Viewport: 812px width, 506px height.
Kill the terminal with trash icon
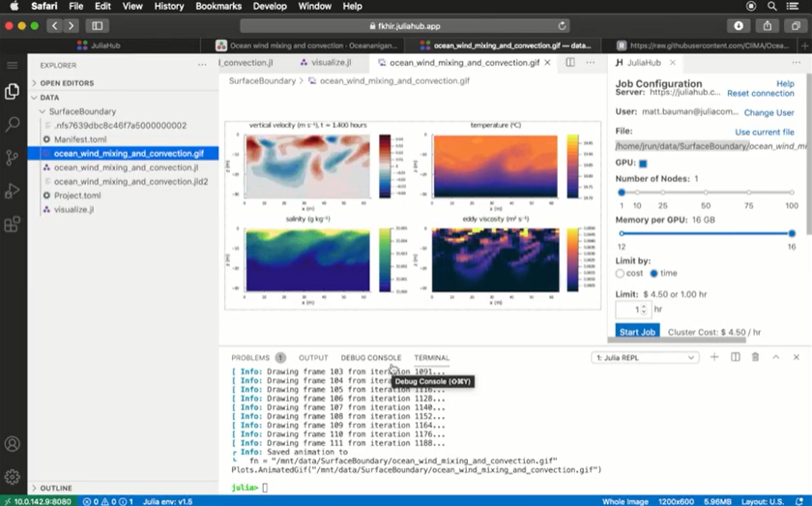756,357
